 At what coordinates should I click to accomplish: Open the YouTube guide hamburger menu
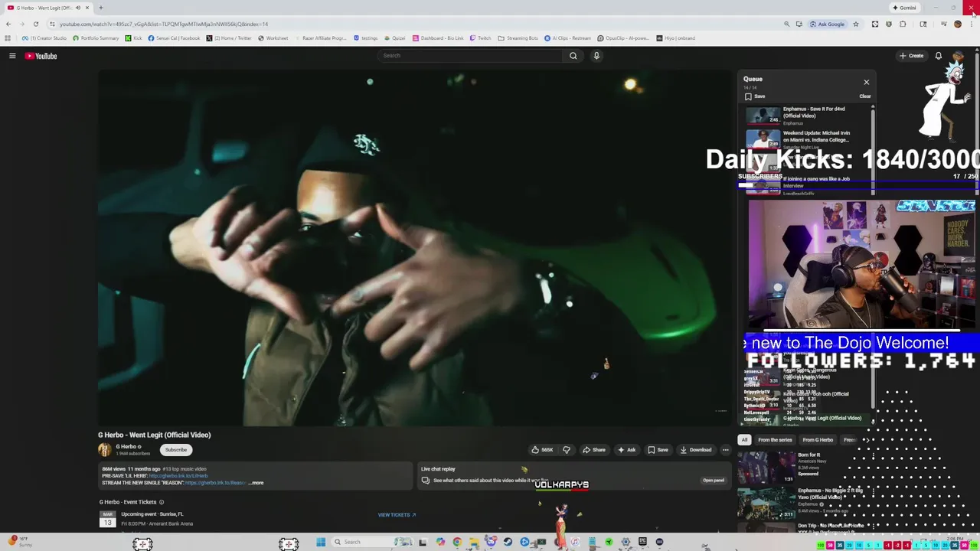pyautogui.click(x=12, y=56)
